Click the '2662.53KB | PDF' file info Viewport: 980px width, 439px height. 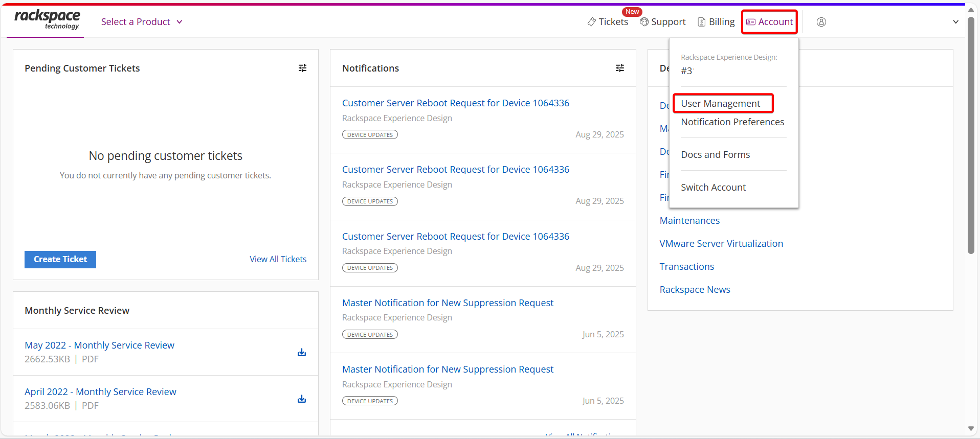61,359
